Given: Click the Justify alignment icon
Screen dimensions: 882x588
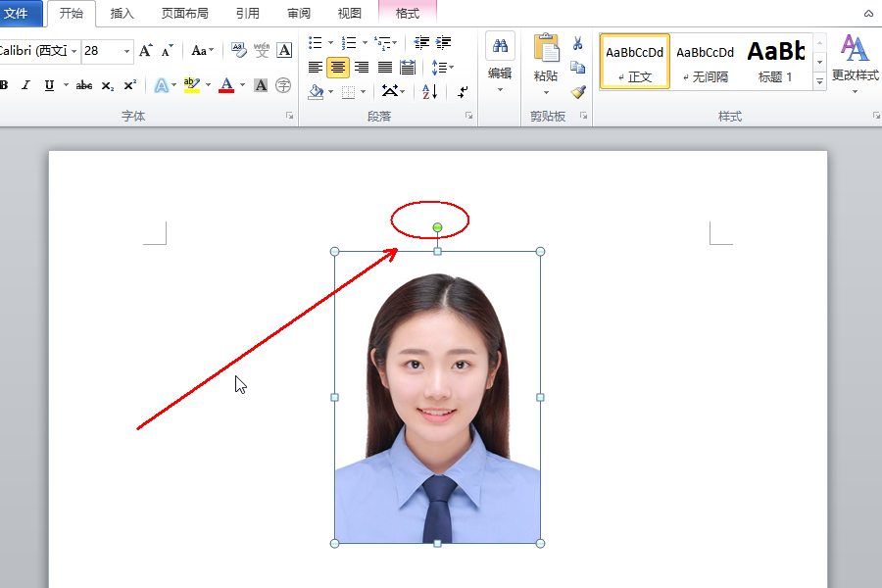Looking at the screenshot, I should pyautogui.click(x=385, y=68).
